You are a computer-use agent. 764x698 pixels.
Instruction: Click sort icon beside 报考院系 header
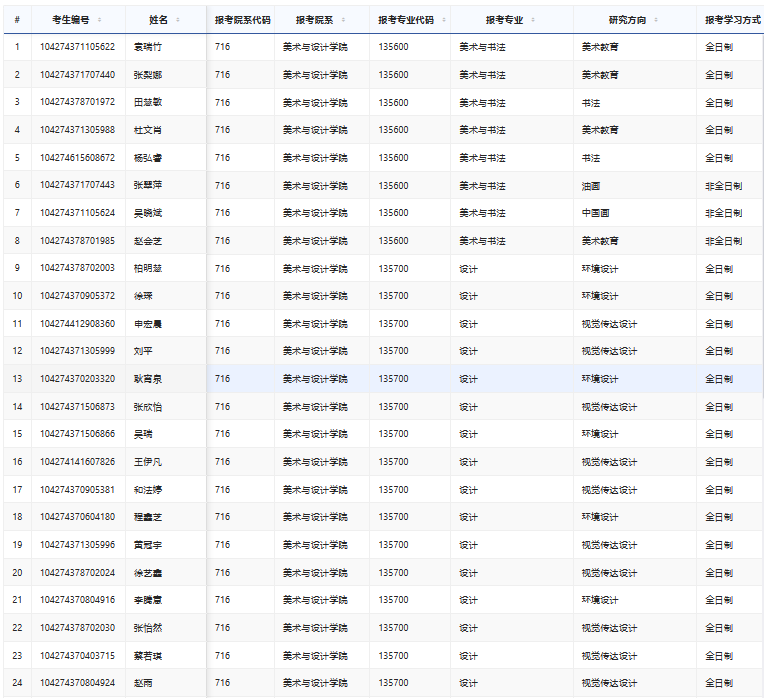(x=345, y=20)
